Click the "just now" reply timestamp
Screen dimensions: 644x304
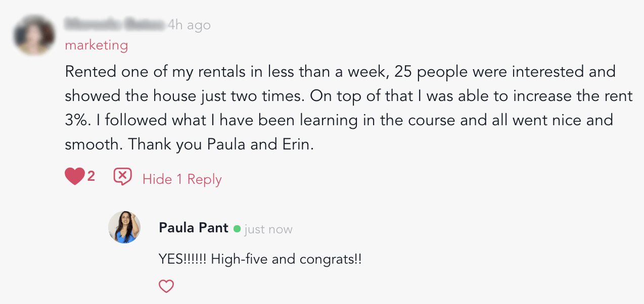(x=268, y=229)
